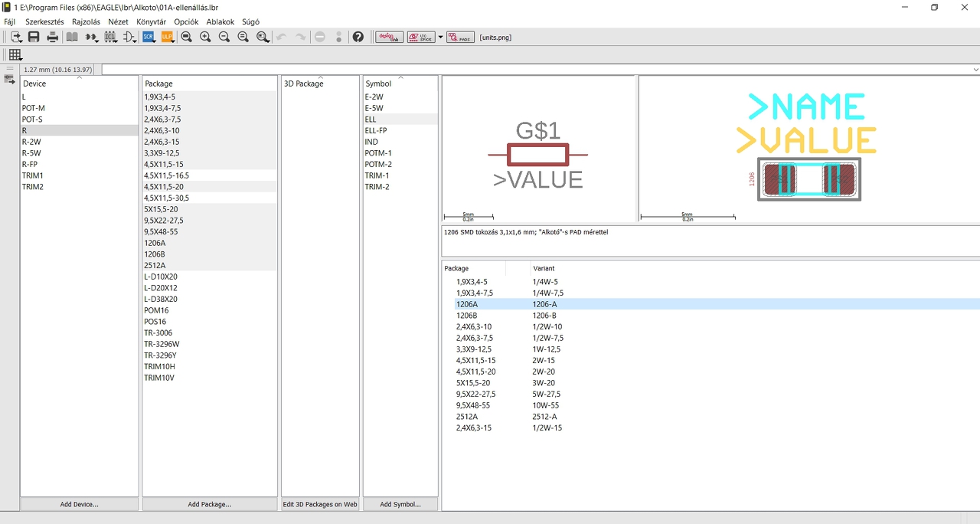This screenshot has width=980, height=524.
Task: Click the Undo arrow icon
Action: pos(282,37)
